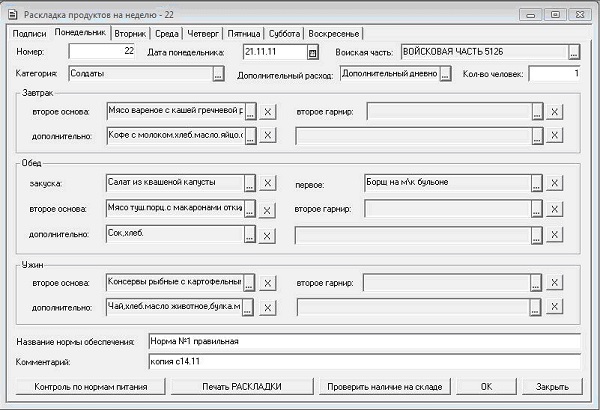Clear the Ужин второе основа field
600x410 pixels.
[x=268, y=283]
